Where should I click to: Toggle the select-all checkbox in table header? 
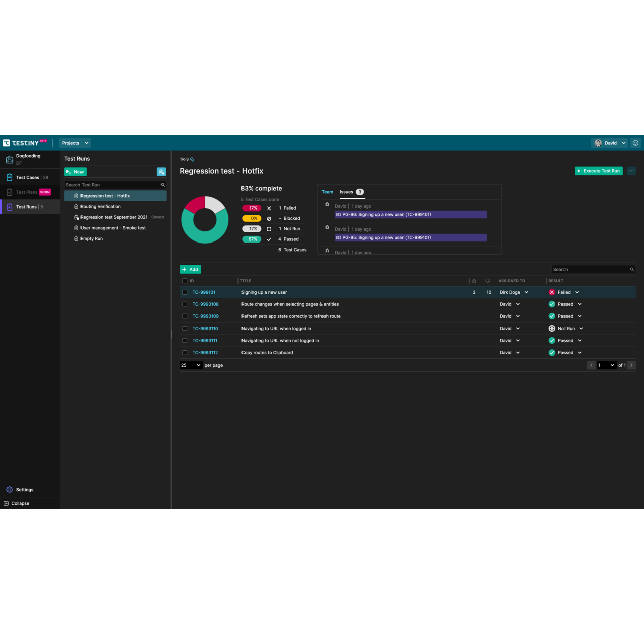point(185,281)
